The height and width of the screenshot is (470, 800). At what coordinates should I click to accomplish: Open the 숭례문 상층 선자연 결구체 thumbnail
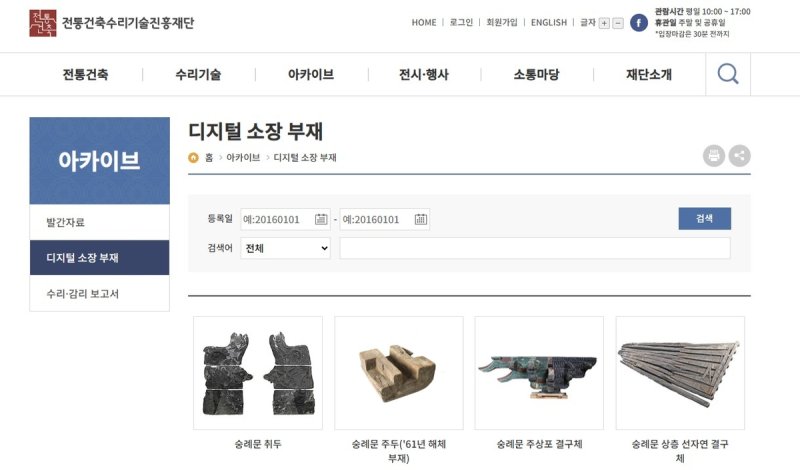pyautogui.click(x=680, y=373)
